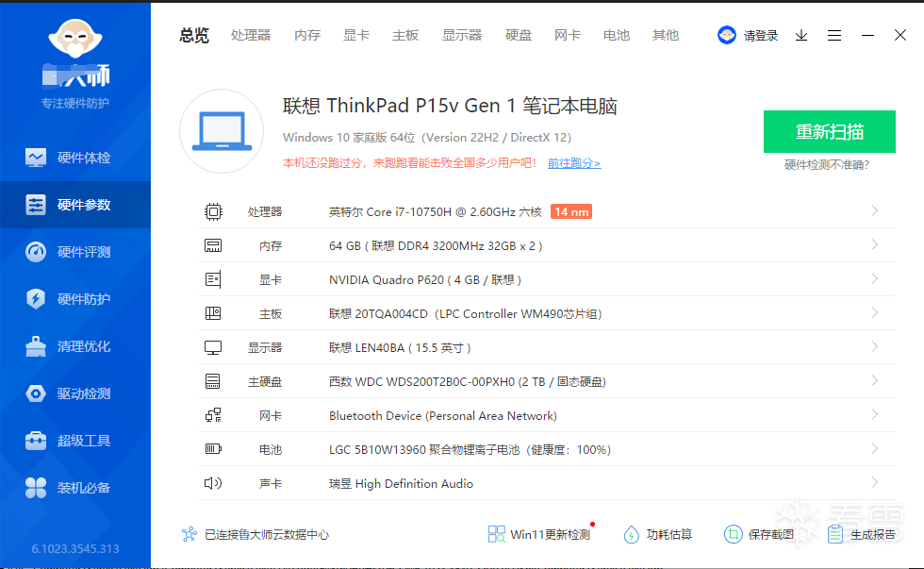Click the 显卡 graphics card icon
This screenshot has height=569, width=924.
pos(213,279)
